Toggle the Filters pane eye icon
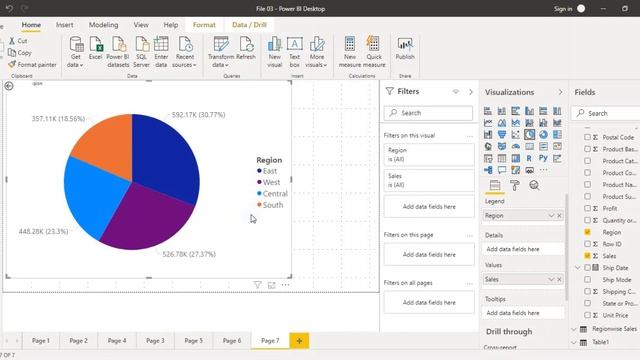Screen dimensions: 640x360 click(456, 91)
